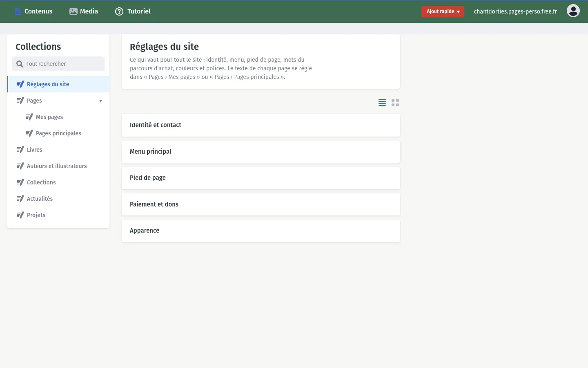588x368 pixels.
Task: Select Pages in the sidebar
Action: [x=58, y=101]
